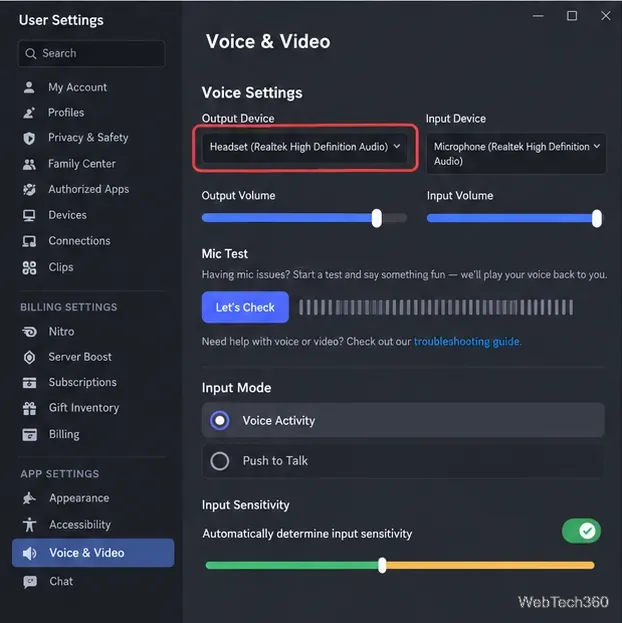Click the Gift Inventory gift icon
Viewport: 622px width, 623px height.
(x=29, y=408)
